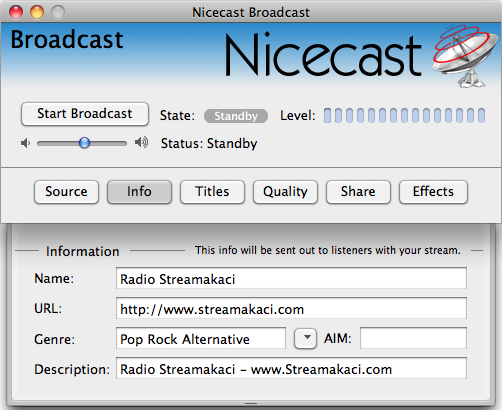
Task: Click the audio Level meter
Action: point(404,115)
